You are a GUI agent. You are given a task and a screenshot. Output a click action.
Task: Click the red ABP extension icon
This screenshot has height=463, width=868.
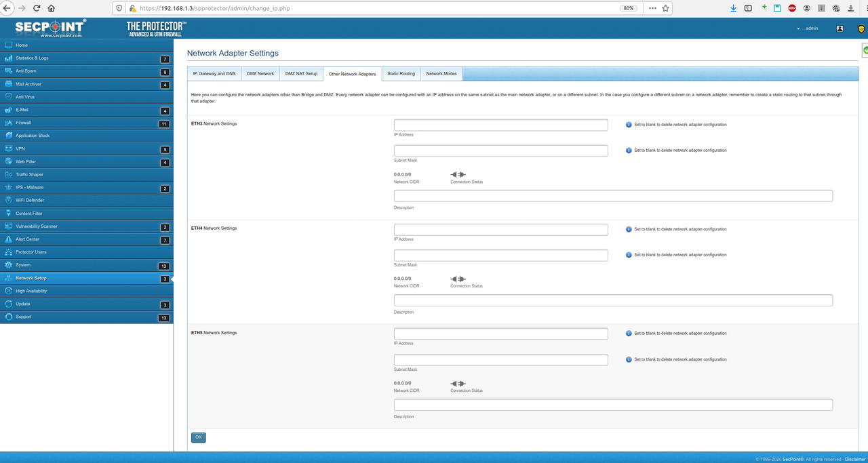[792, 8]
